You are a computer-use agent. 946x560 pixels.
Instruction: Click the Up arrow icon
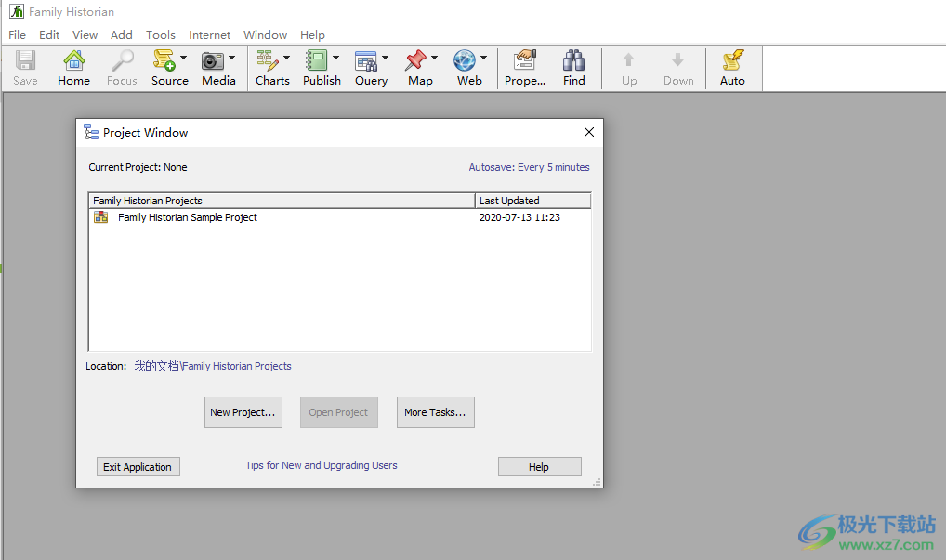629,59
